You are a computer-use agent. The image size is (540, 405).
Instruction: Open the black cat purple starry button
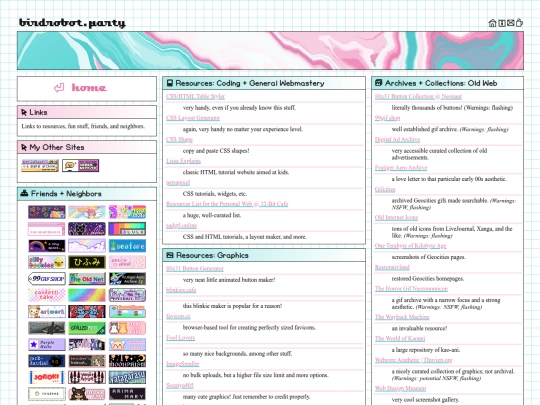click(87, 229)
